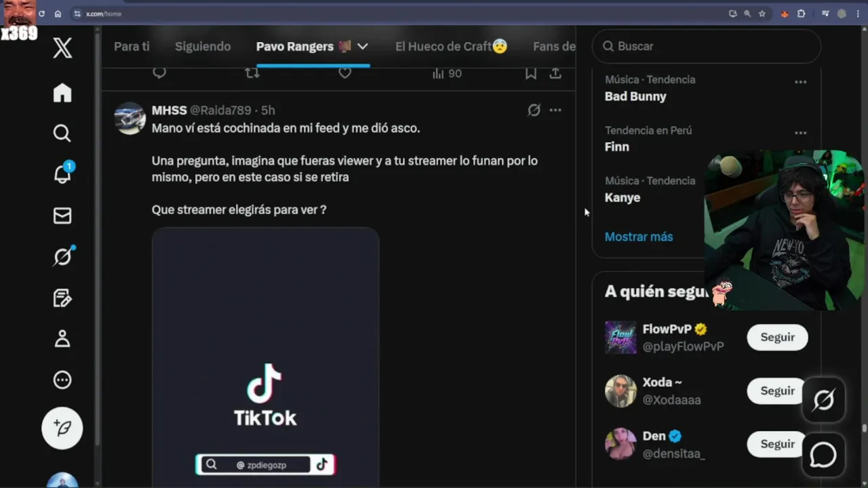Open FlowPvP profile avatar
Screen dimensions: 868x488
tap(620, 338)
